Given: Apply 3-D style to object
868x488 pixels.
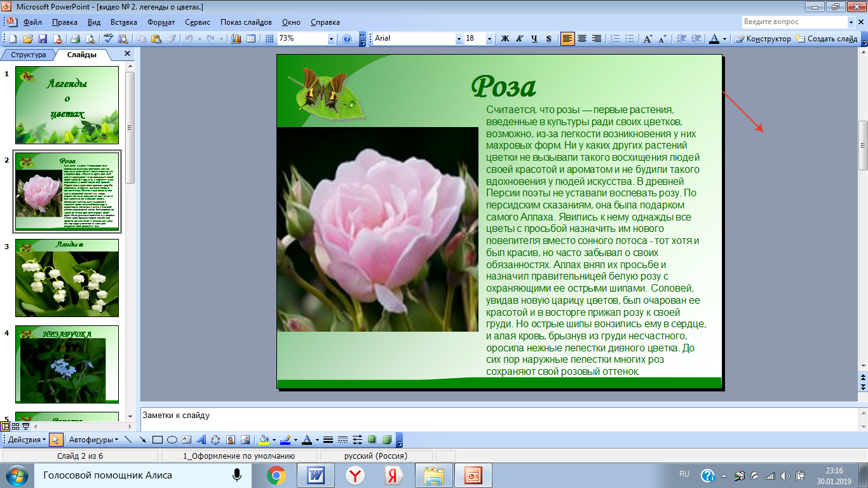Looking at the screenshot, I should coord(386,440).
